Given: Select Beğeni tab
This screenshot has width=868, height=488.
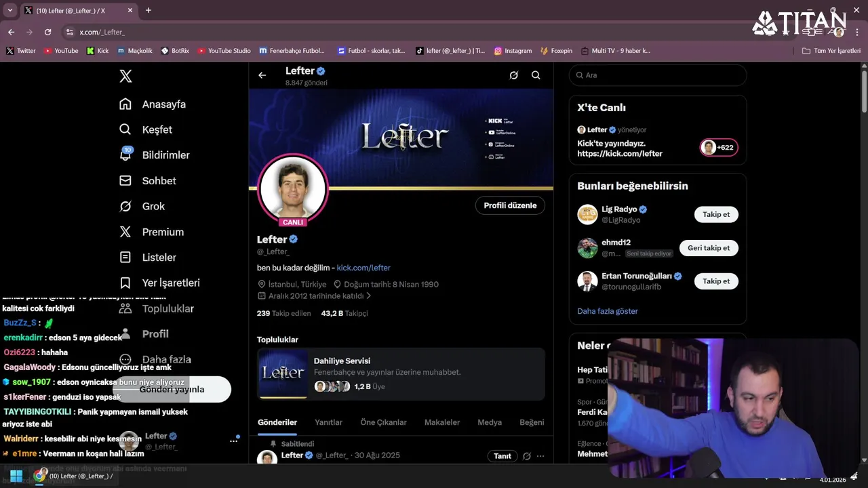Looking at the screenshot, I should click(532, 422).
